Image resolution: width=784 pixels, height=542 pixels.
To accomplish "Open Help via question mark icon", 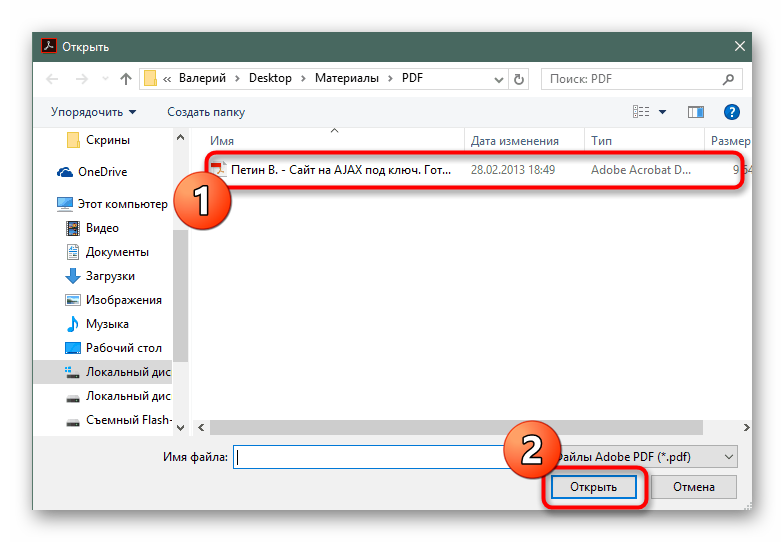I will point(732,112).
